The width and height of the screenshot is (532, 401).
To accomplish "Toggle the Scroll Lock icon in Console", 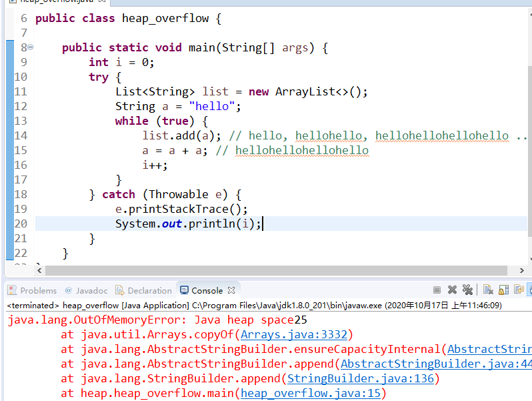I will [503, 290].
